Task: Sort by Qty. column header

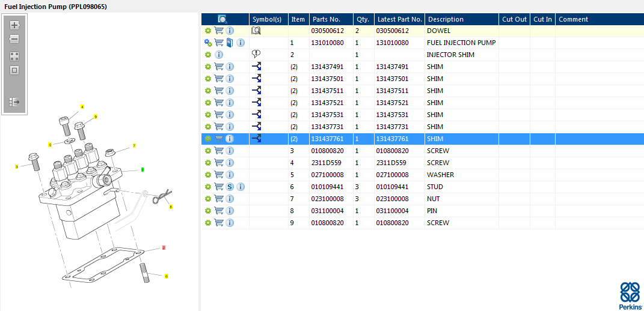Action: pyautogui.click(x=363, y=19)
